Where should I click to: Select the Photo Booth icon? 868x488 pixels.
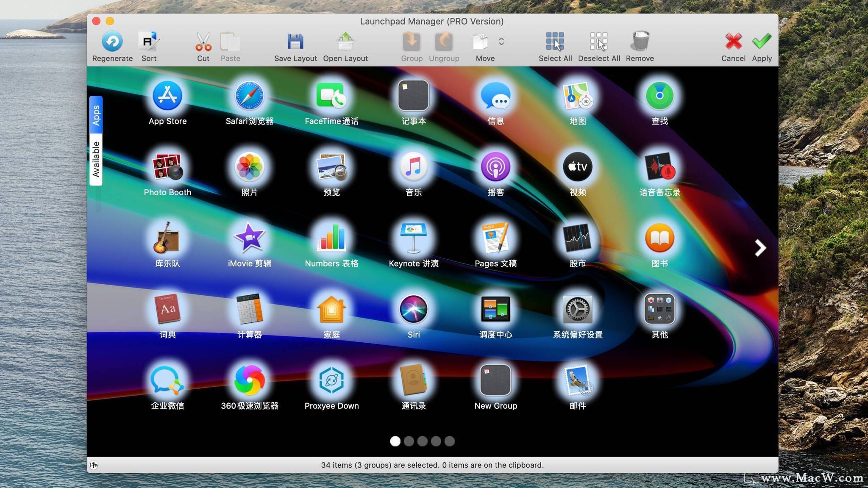click(167, 167)
